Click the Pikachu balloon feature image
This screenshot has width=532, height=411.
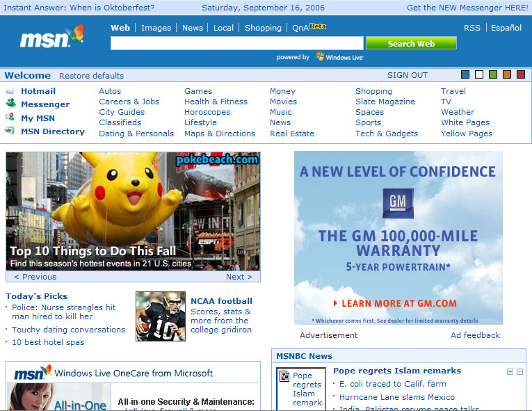point(133,211)
